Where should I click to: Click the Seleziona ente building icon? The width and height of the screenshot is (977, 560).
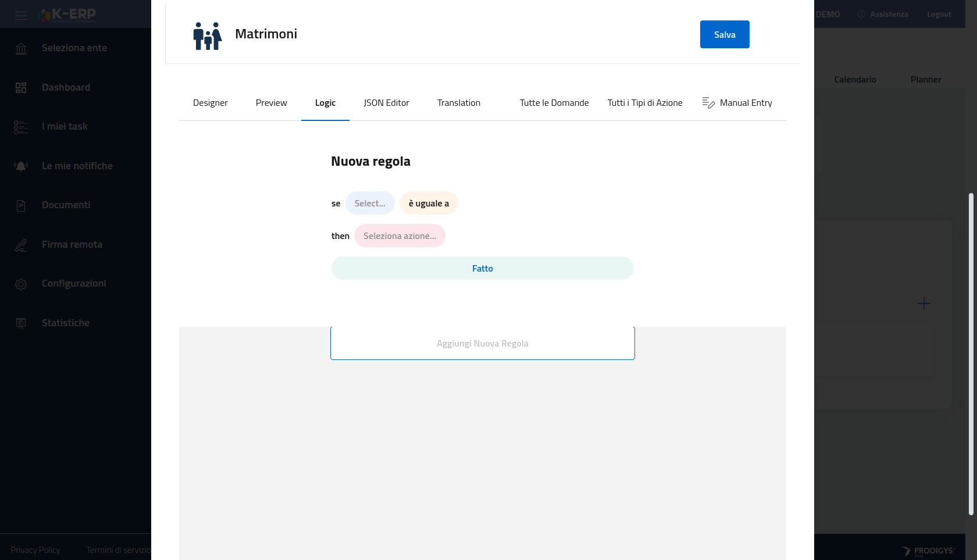[x=21, y=48]
